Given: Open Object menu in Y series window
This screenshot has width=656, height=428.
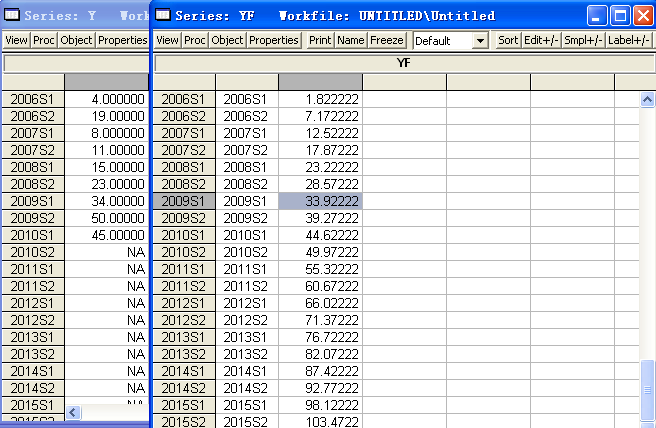Looking at the screenshot, I should pos(76,40).
